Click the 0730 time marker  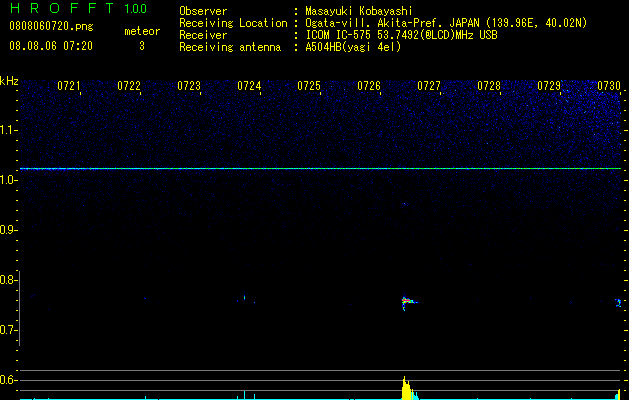click(x=609, y=86)
